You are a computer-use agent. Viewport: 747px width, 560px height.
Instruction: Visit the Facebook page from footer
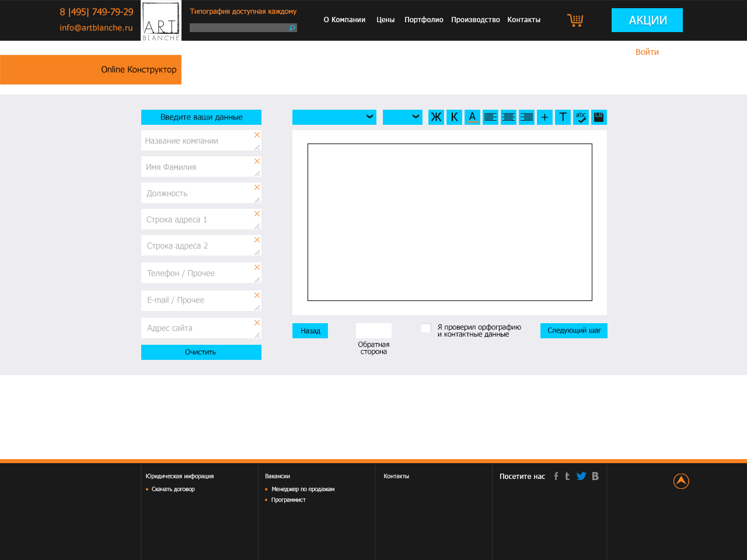pos(556,476)
